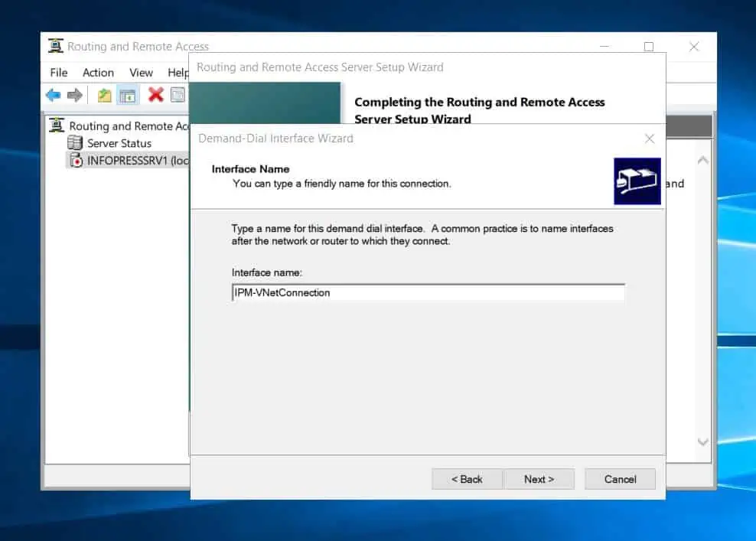The width and height of the screenshot is (756, 541).
Task: Click the Next button in the wizard
Action: point(538,479)
